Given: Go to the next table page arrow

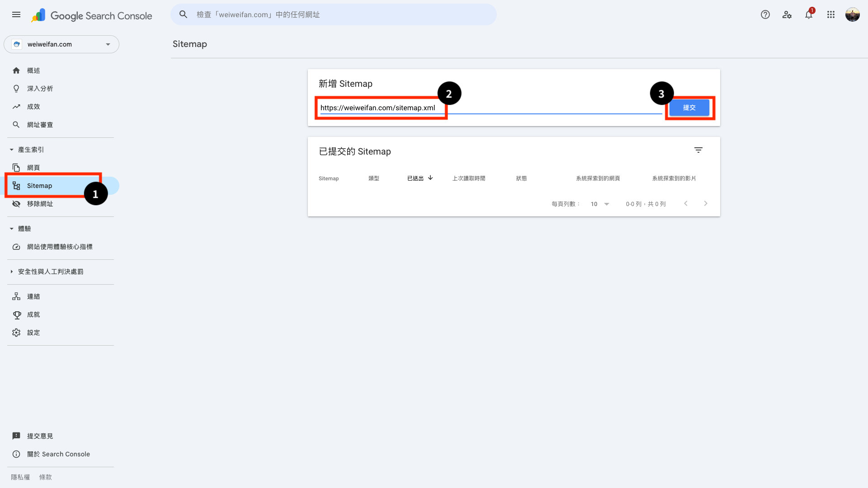Looking at the screenshot, I should [705, 204].
